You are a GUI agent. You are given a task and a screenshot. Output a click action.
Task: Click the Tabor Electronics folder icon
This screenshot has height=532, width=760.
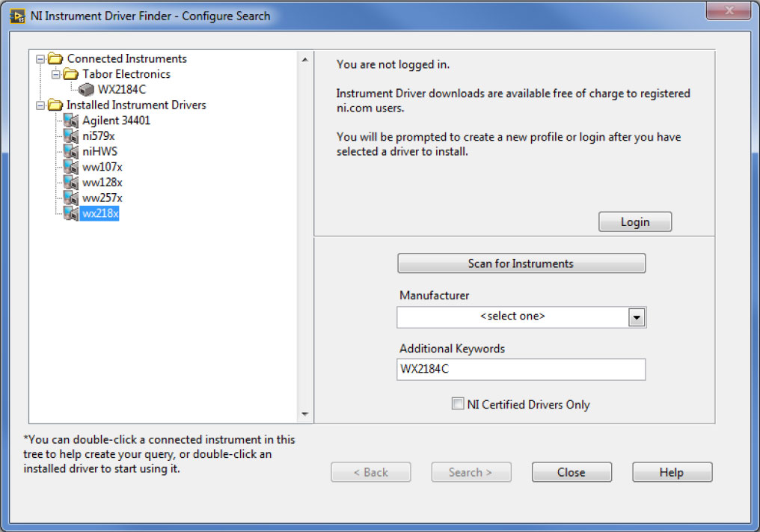click(x=71, y=74)
